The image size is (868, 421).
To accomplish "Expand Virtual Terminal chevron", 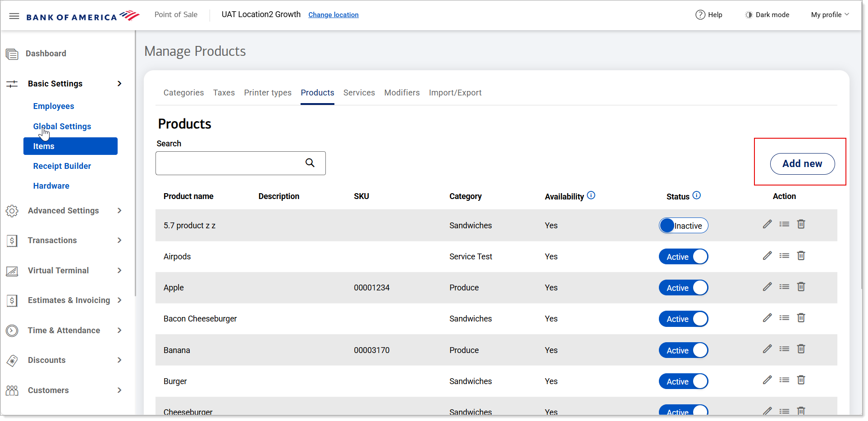I will point(119,271).
